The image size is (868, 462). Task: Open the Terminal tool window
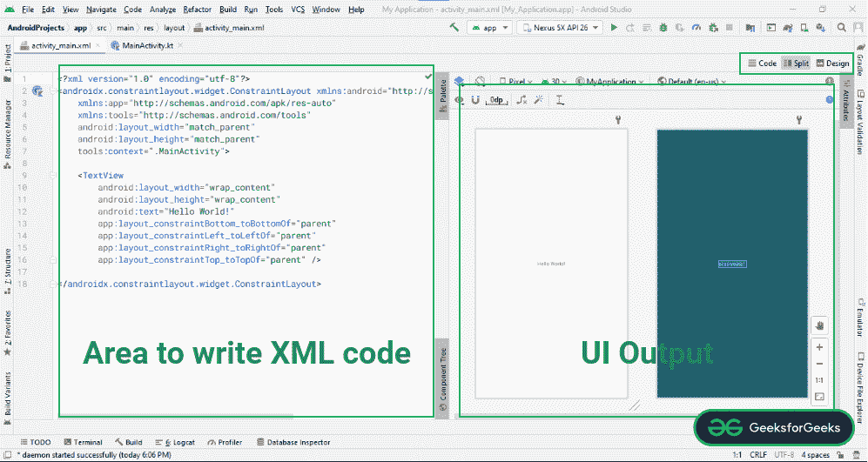(83, 442)
